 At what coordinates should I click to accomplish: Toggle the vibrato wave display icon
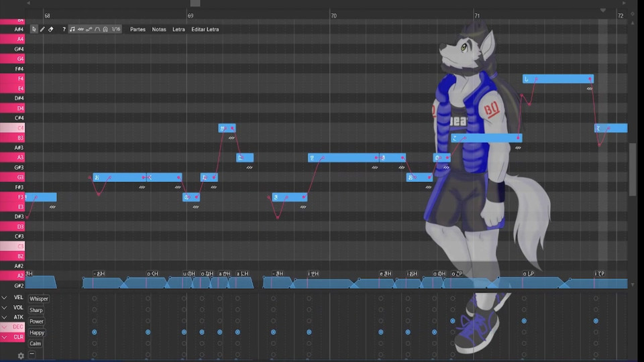click(x=80, y=29)
